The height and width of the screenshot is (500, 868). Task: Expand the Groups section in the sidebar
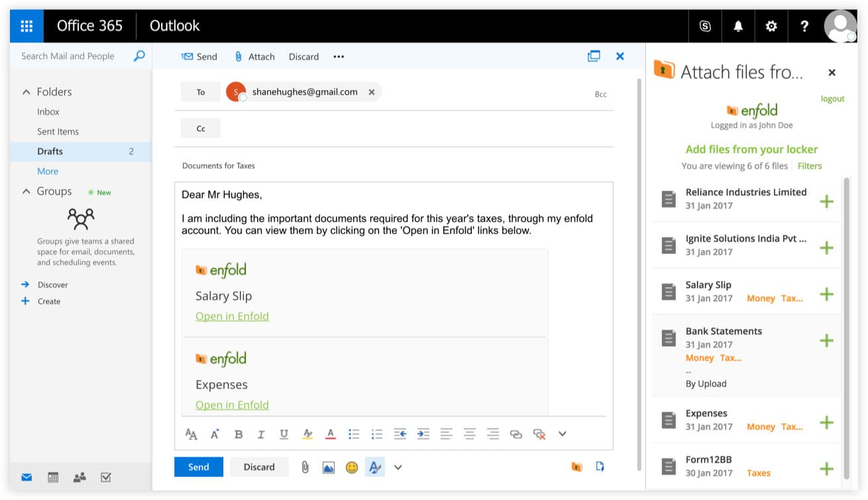pyautogui.click(x=27, y=191)
